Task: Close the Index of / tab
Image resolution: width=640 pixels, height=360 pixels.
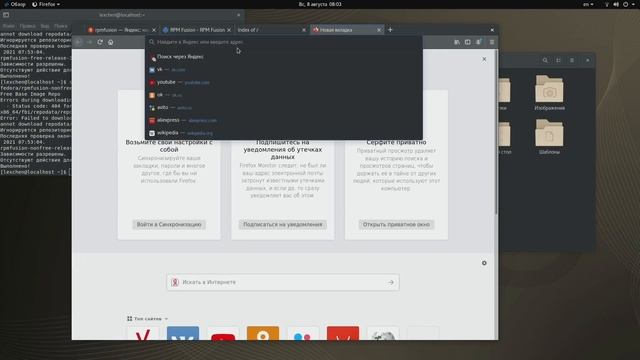Action: (x=304, y=30)
